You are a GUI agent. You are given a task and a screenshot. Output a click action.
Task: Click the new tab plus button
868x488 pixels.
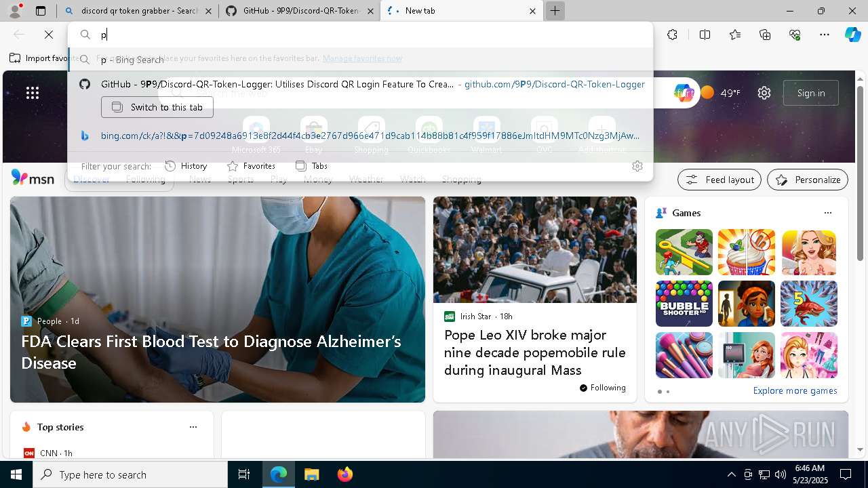(x=555, y=11)
